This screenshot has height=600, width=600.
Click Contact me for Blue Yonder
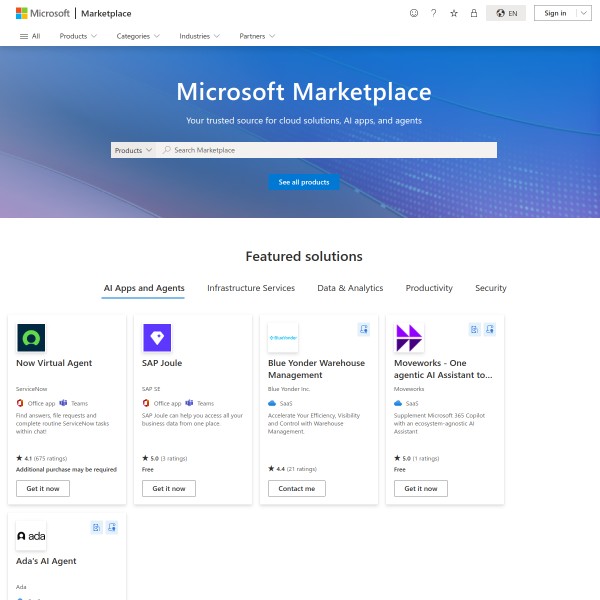tap(297, 489)
